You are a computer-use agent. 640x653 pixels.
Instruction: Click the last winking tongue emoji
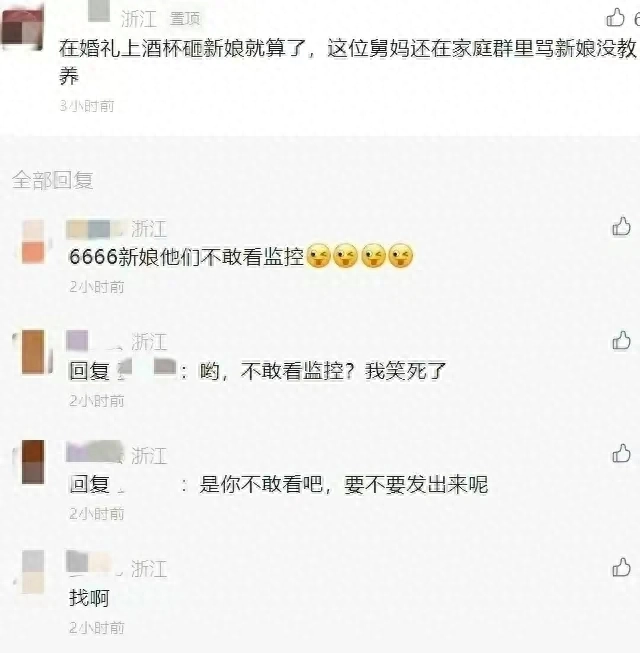pos(401,255)
